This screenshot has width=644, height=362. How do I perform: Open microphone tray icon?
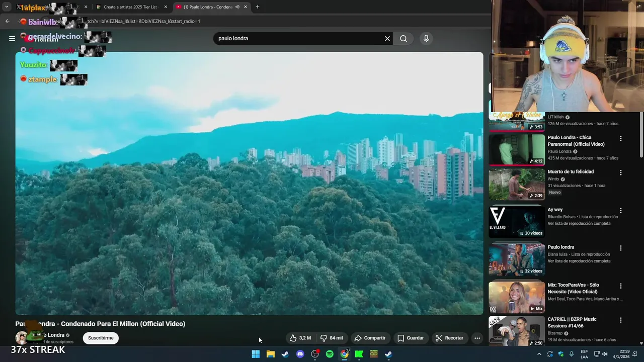pyautogui.click(x=572, y=354)
